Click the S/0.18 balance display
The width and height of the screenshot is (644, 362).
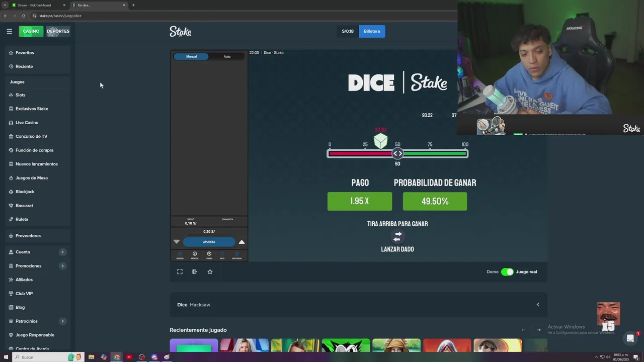[x=348, y=31]
